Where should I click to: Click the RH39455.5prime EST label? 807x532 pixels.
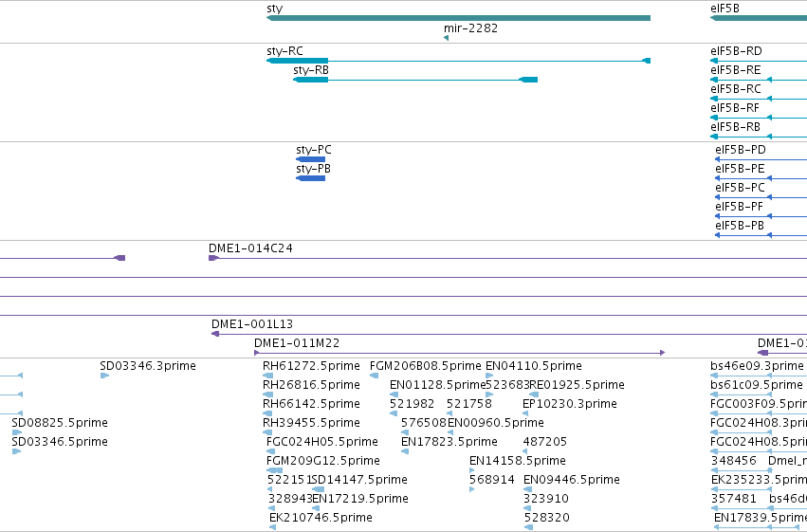coord(311,423)
